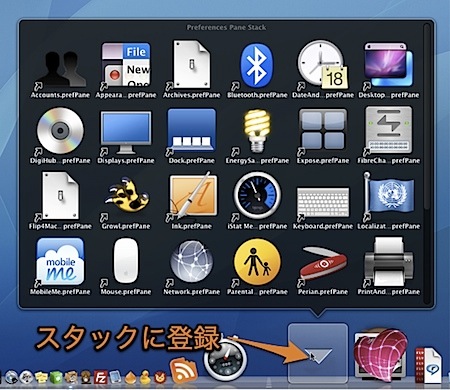Open Network.prefPane globe icon

coord(192,262)
